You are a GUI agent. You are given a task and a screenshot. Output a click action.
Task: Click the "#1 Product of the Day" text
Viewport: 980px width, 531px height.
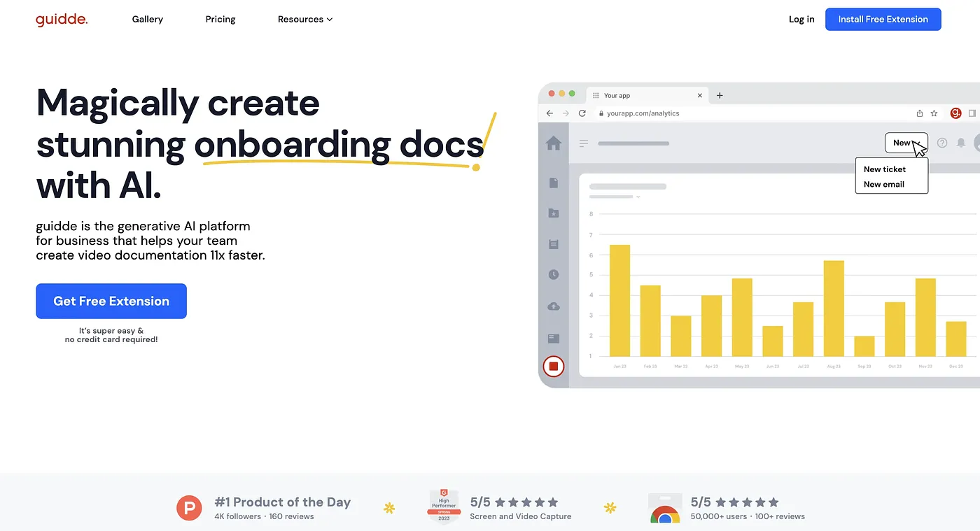coord(283,502)
